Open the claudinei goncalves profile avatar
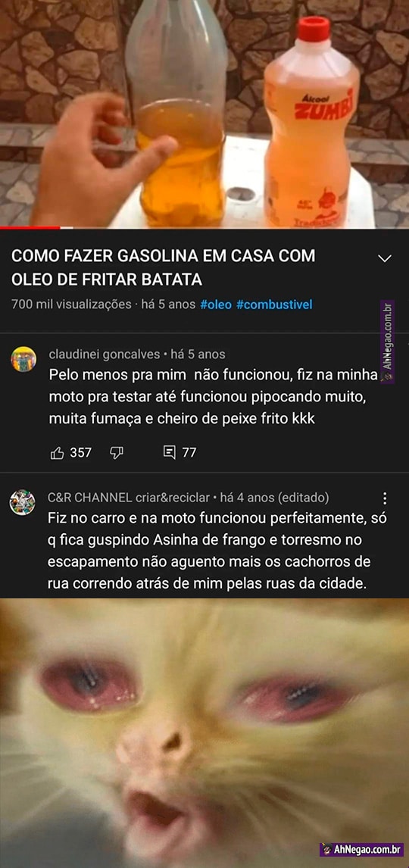The height and width of the screenshot is (868, 409). pos(23,359)
